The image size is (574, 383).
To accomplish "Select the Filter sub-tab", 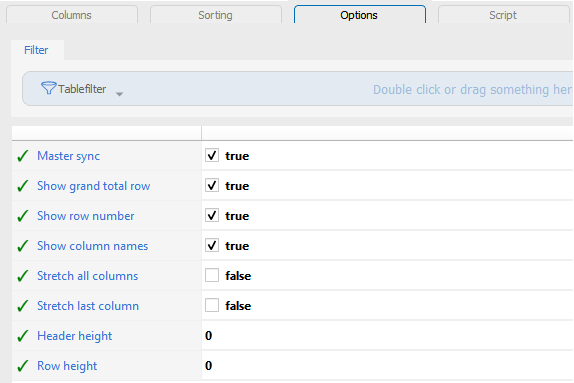I will pyautogui.click(x=36, y=50).
